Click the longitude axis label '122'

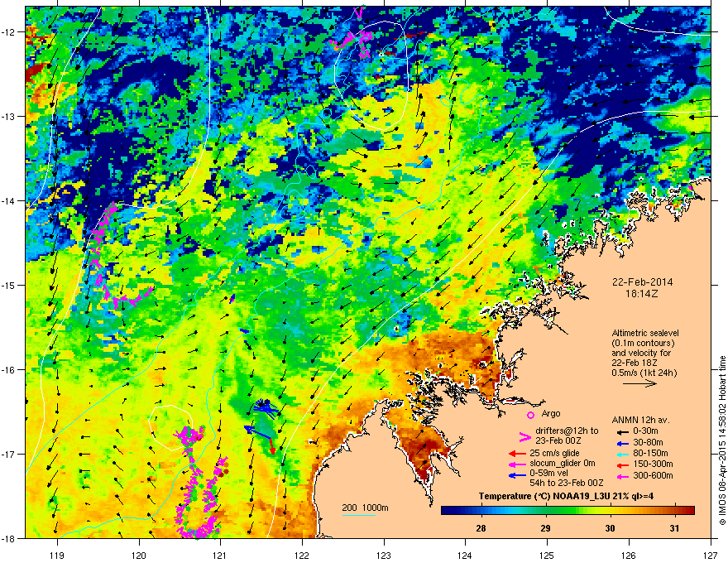pyautogui.click(x=302, y=555)
